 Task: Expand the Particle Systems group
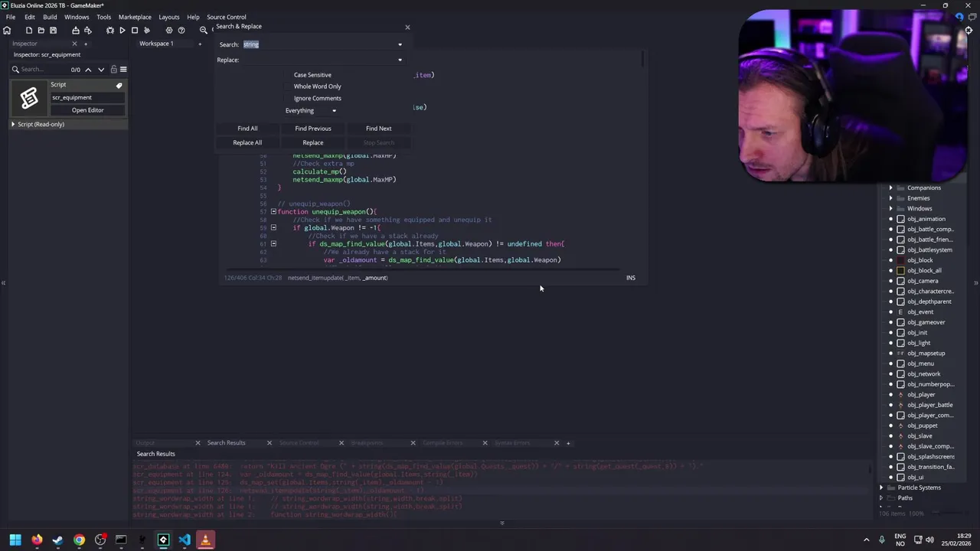880,487
